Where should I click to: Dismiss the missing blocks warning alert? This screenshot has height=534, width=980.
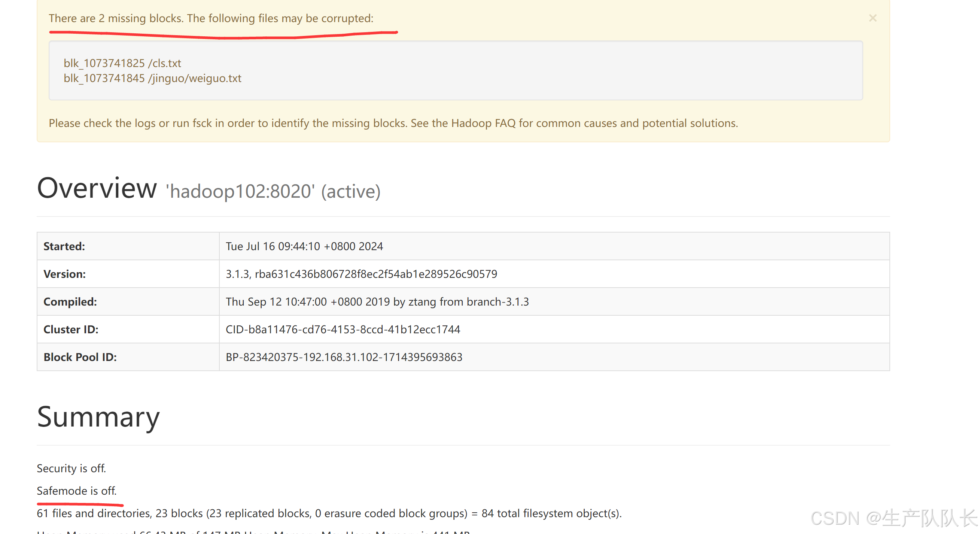(x=873, y=18)
